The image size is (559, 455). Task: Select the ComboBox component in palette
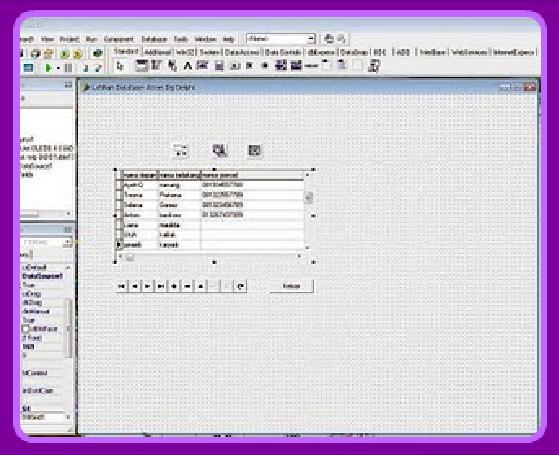(296, 66)
